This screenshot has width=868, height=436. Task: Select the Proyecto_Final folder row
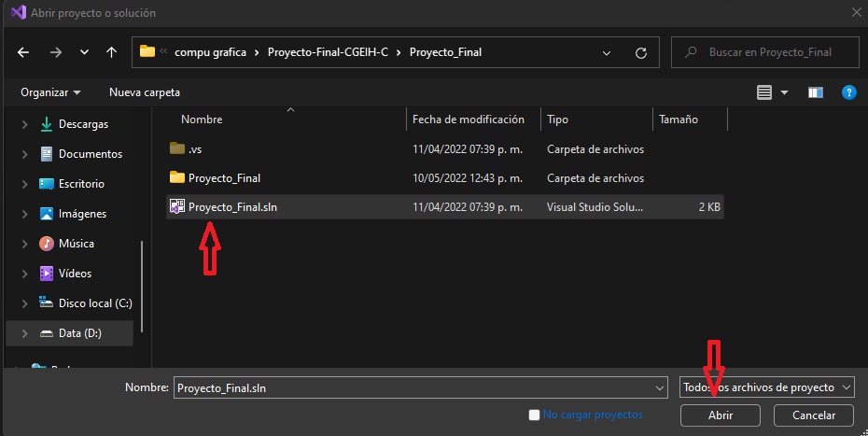[x=445, y=177]
